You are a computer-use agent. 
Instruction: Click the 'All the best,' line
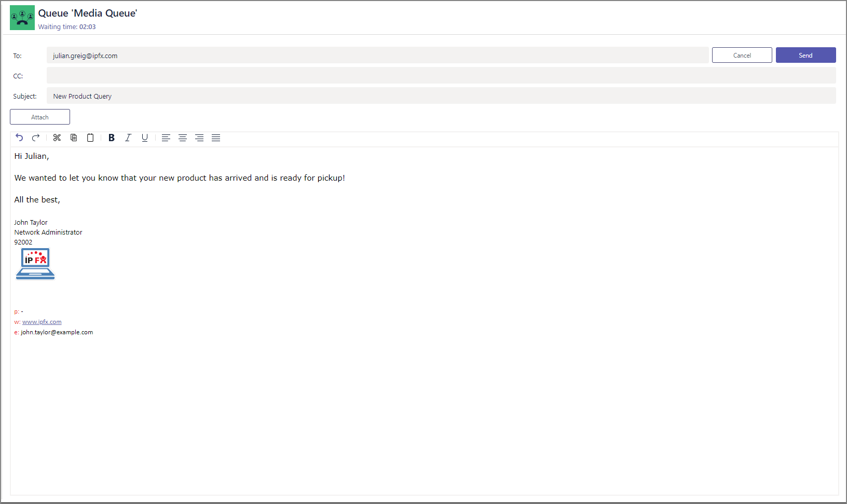[x=37, y=199]
